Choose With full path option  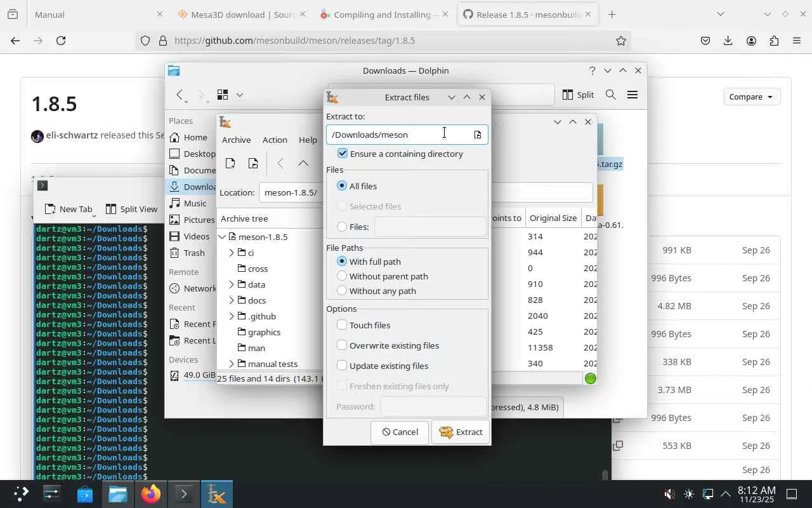pos(342,262)
